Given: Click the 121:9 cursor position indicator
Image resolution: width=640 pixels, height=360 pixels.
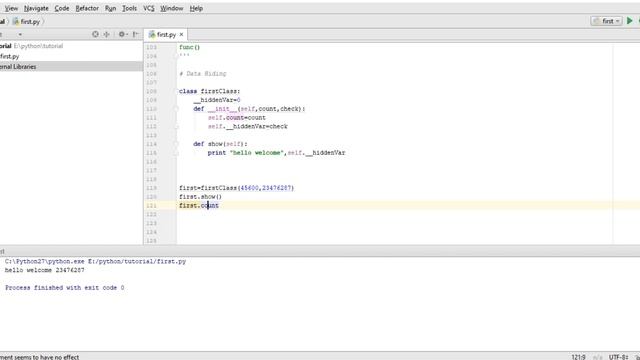Looking at the screenshot, I should (x=578, y=357).
